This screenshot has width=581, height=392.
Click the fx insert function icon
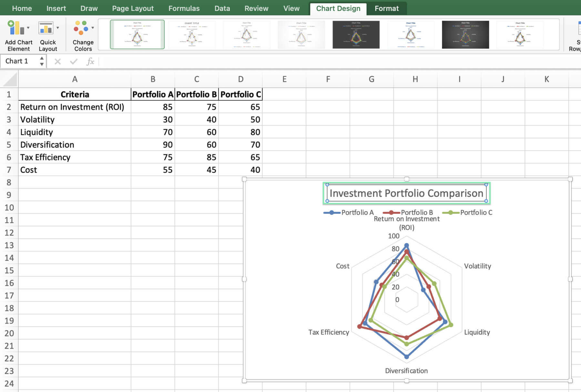pos(90,61)
